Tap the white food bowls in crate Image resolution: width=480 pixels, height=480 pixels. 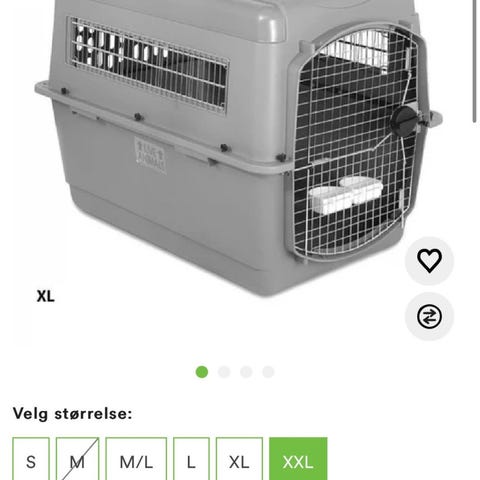coord(346,194)
